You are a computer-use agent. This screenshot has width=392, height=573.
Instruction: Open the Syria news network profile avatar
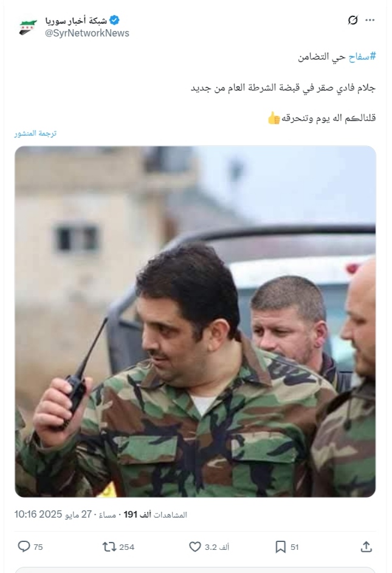[x=28, y=27]
